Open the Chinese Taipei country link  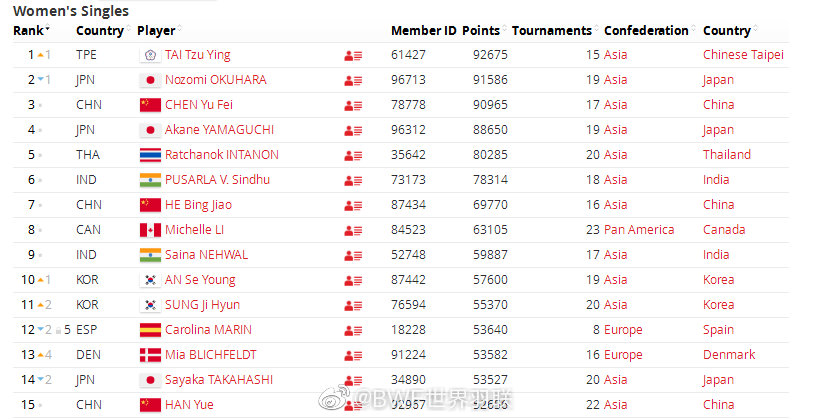[743, 55]
